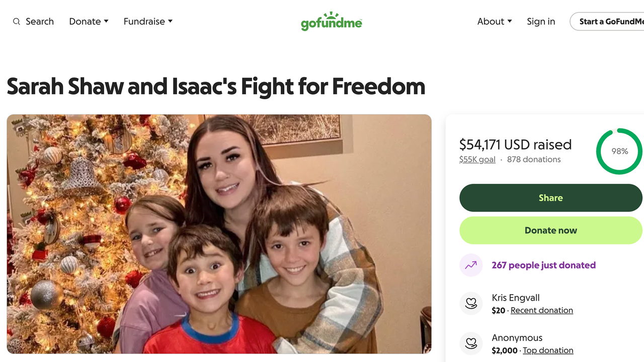Expand the Donate dropdown menu

pyautogui.click(x=89, y=22)
